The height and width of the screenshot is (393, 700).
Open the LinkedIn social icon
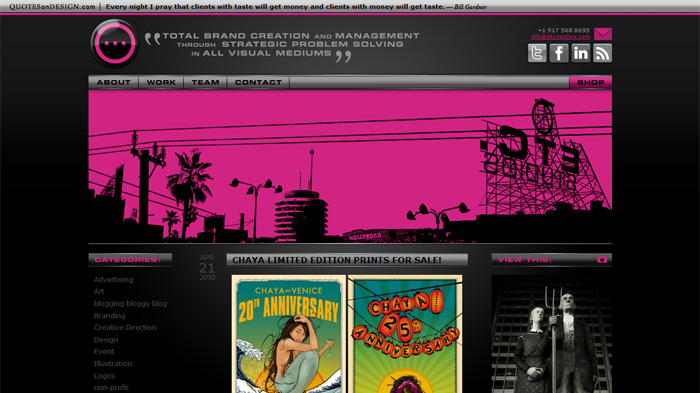tap(580, 53)
